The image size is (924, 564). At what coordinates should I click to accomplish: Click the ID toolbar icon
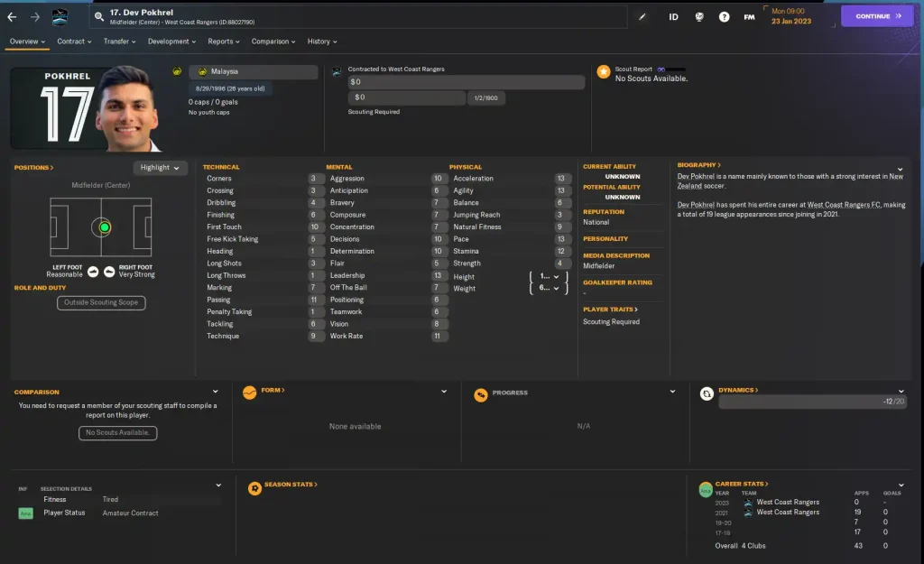[x=673, y=17]
